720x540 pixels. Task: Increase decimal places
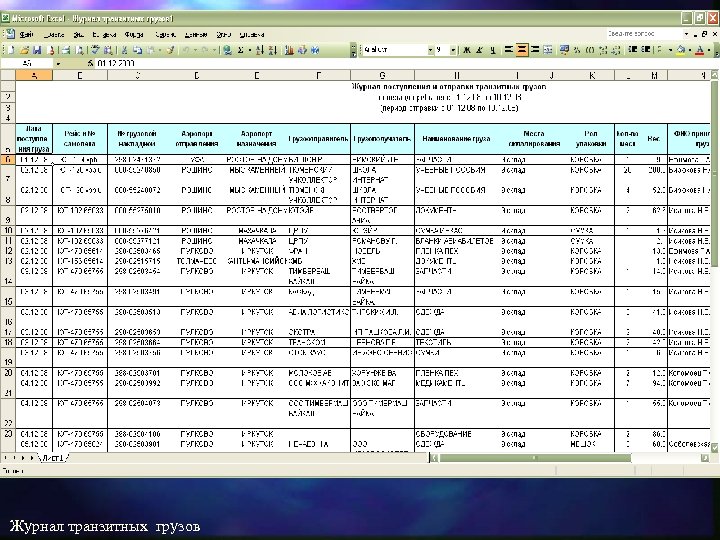click(x=603, y=50)
